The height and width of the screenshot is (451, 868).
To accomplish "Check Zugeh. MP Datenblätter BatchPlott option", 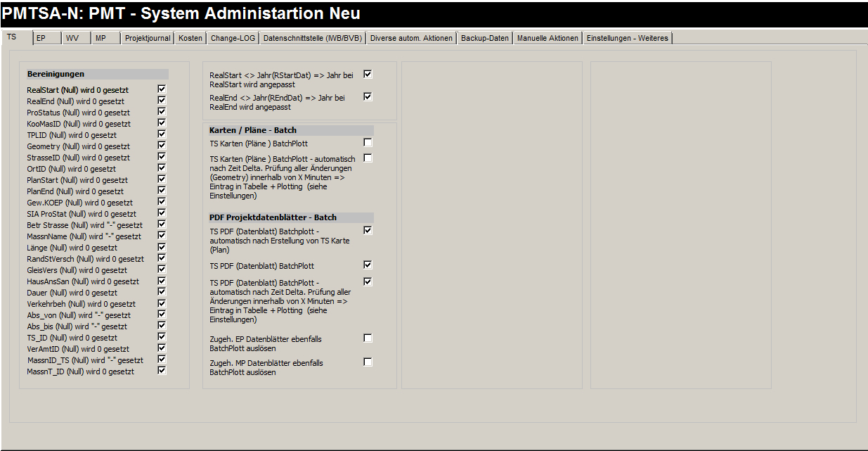I will 368,362.
